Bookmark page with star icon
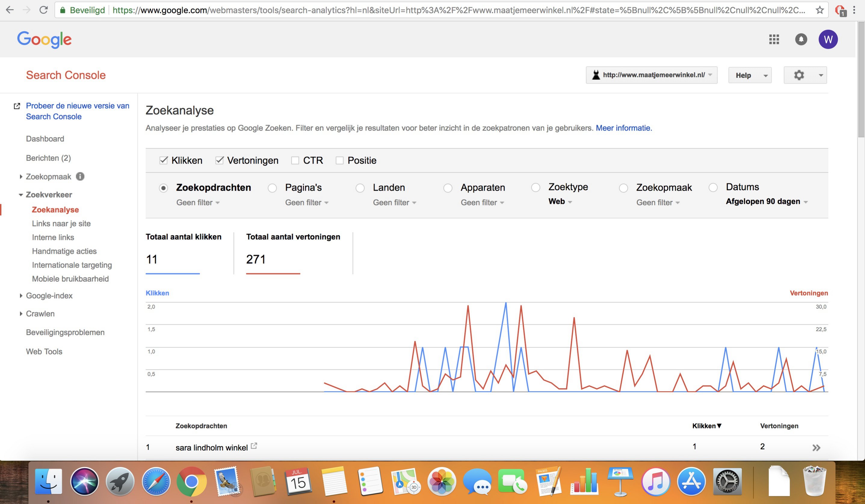 tap(819, 10)
